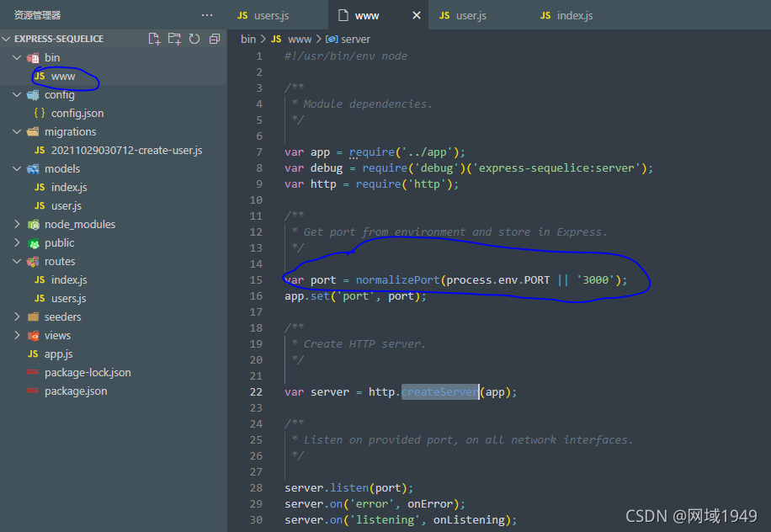Click '3000' string on line 15
The width and height of the screenshot is (771, 532).
595,279
